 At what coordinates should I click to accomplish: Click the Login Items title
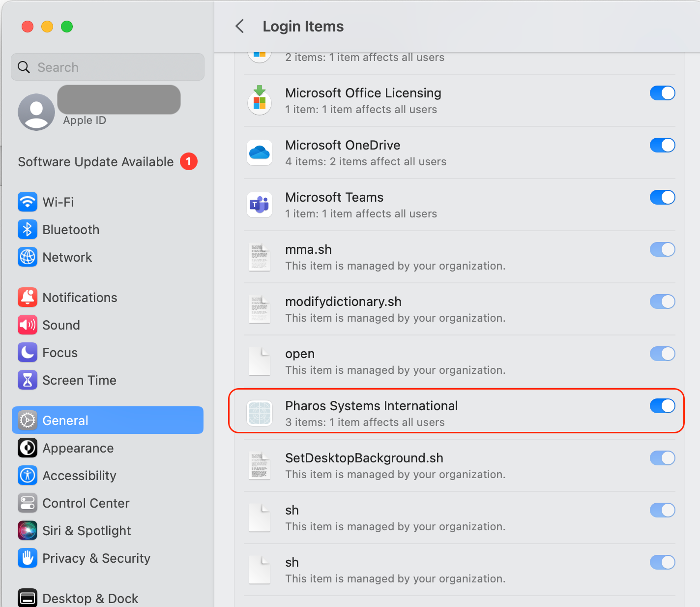[303, 26]
